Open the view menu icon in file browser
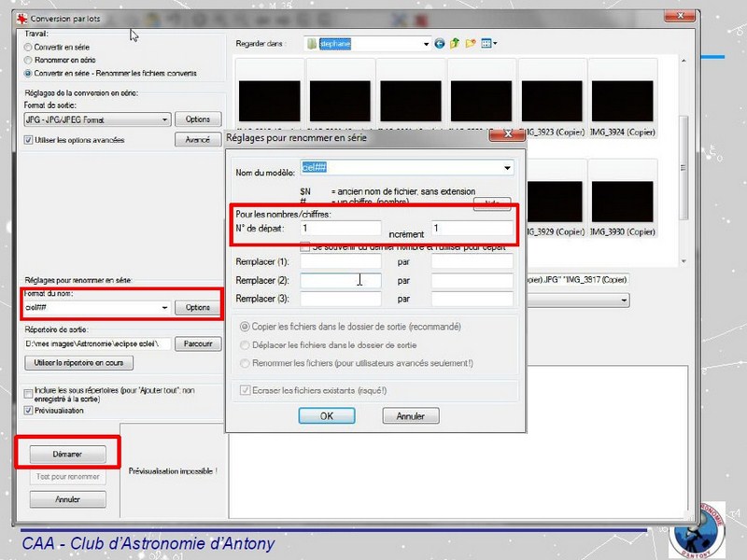 [488, 44]
